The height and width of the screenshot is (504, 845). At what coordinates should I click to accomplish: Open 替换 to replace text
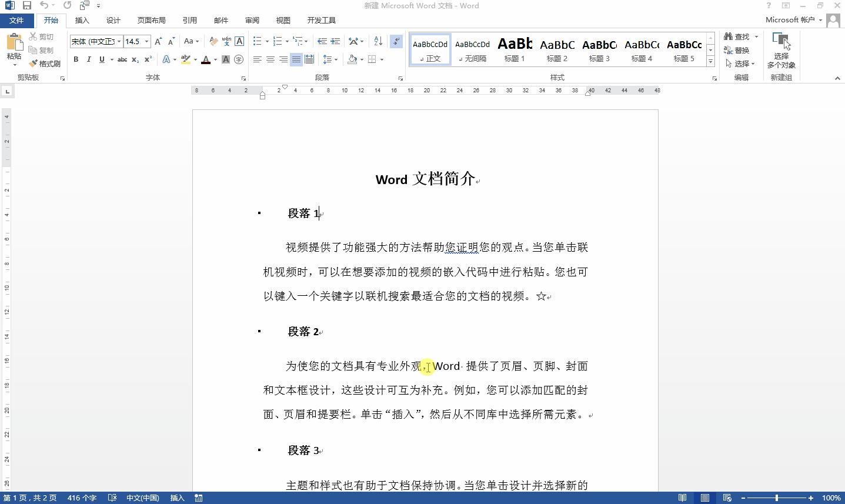(739, 50)
